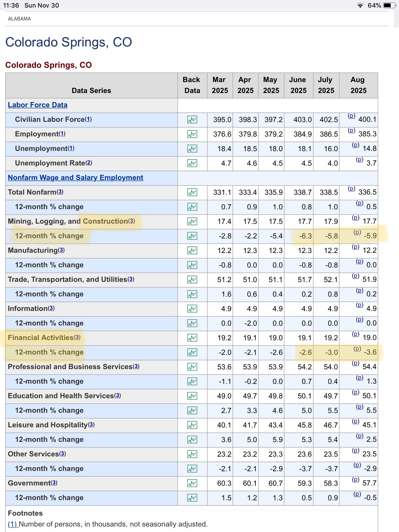Open Nonfarm Wage and Salary Employment link

[75, 178]
